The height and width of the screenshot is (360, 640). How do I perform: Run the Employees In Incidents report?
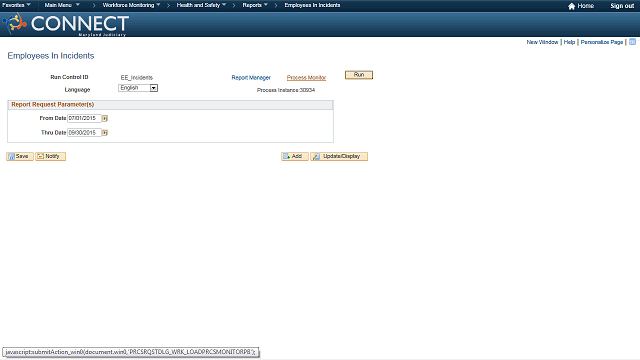point(359,75)
